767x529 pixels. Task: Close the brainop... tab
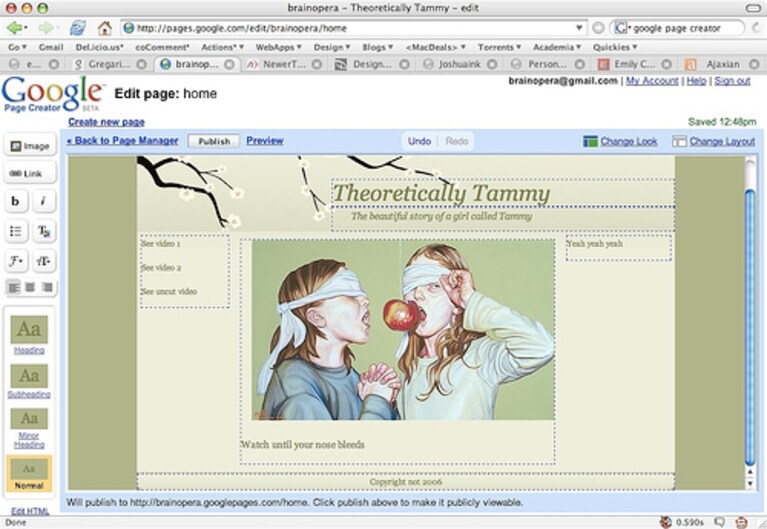click(x=229, y=64)
